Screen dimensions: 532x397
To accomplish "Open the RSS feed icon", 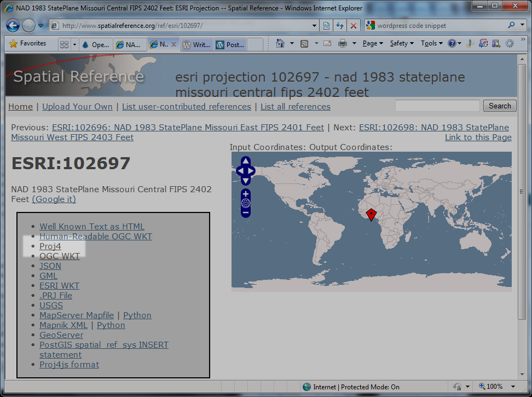I will [304, 43].
